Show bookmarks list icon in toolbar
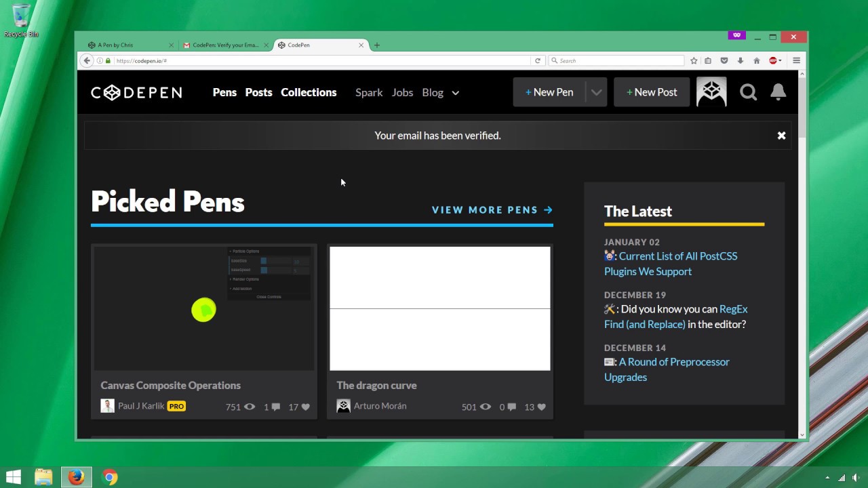This screenshot has height=488, width=868. tap(708, 60)
